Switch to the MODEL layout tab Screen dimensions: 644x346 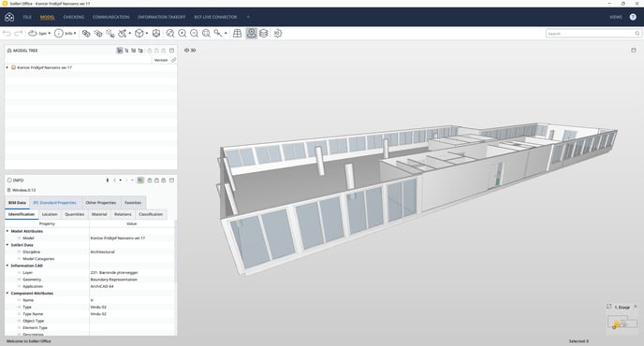[47, 17]
